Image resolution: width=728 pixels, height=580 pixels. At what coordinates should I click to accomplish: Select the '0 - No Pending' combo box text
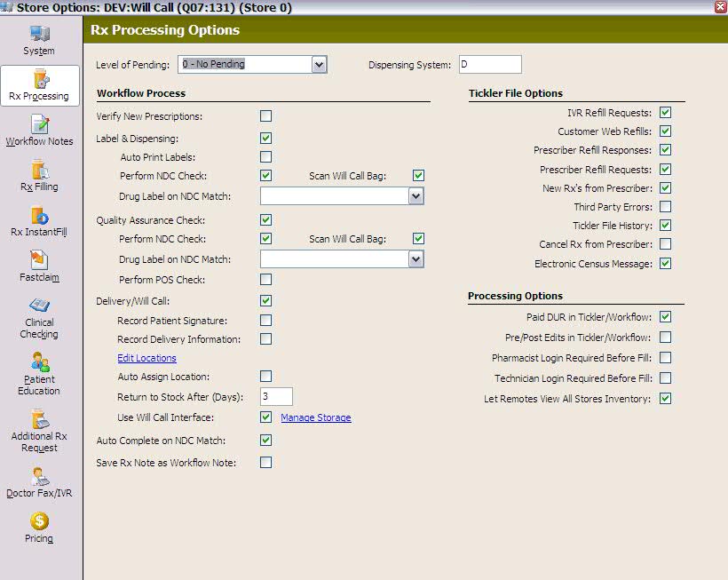tap(214, 64)
